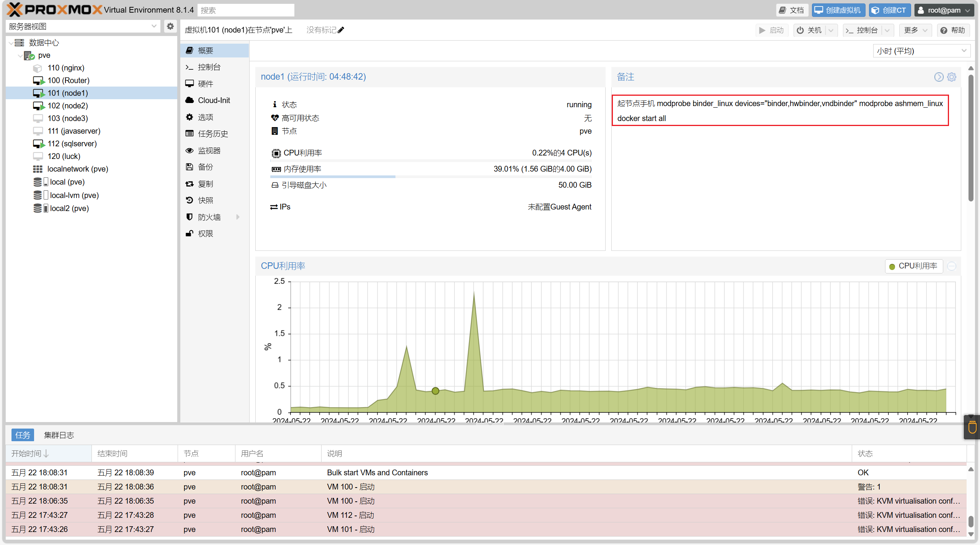Click the Proxmox logo
The width and height of the screenshot is (980, 545).
point(54,10)
